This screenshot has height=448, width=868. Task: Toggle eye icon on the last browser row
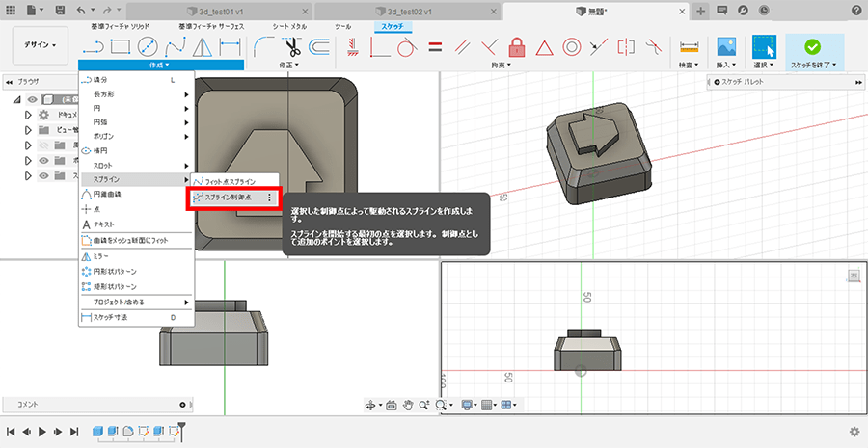coord(43,176)
